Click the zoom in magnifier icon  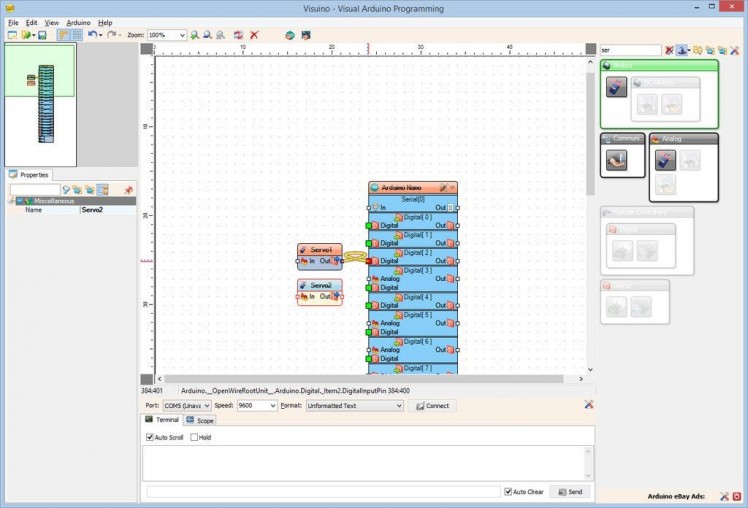tap(195, 35)
